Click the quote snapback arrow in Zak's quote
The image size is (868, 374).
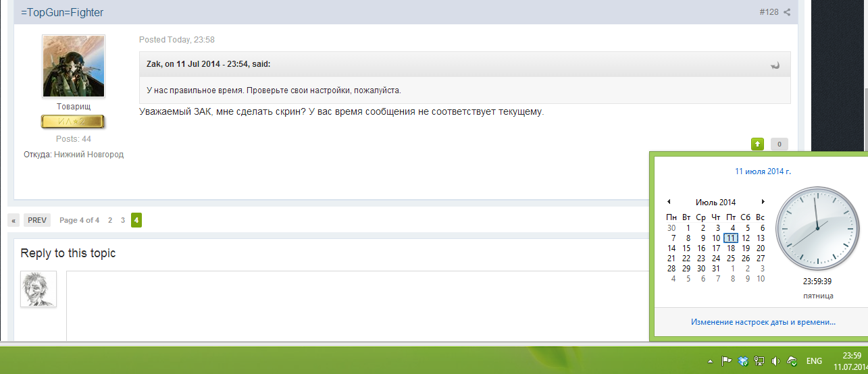775,65
